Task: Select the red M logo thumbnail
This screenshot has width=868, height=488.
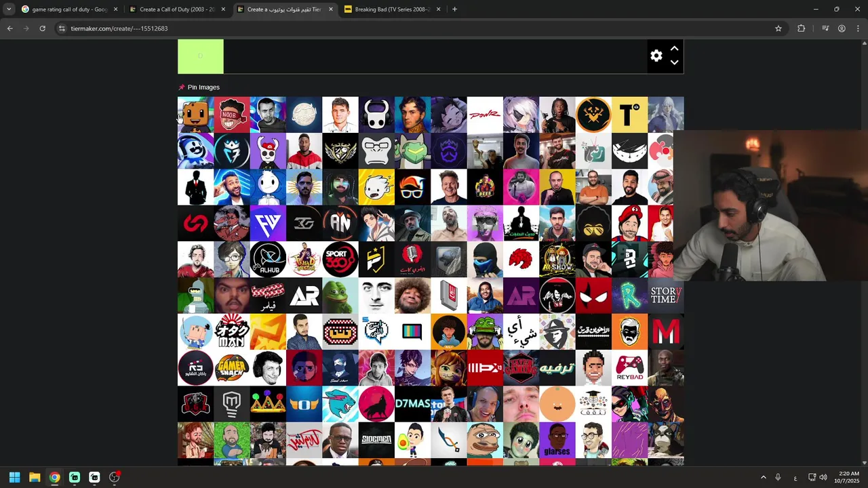Action: (x=666, y=331)
